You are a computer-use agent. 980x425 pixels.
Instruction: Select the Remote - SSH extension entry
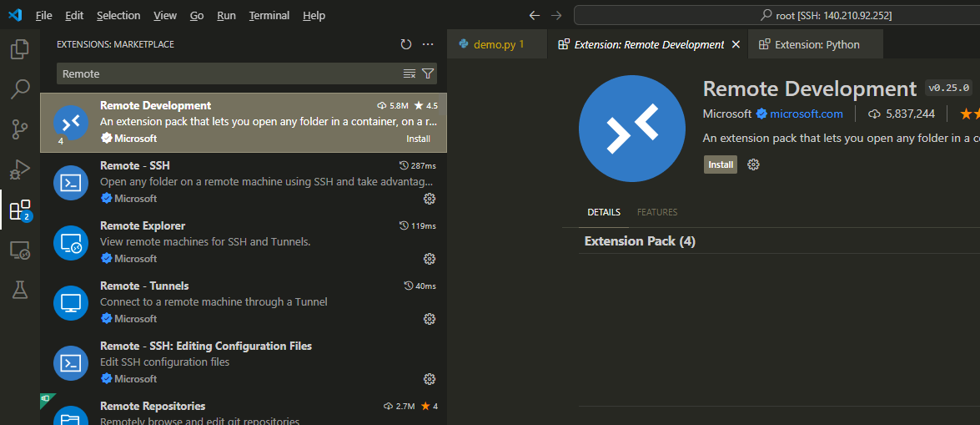click(x=244, y=182)
